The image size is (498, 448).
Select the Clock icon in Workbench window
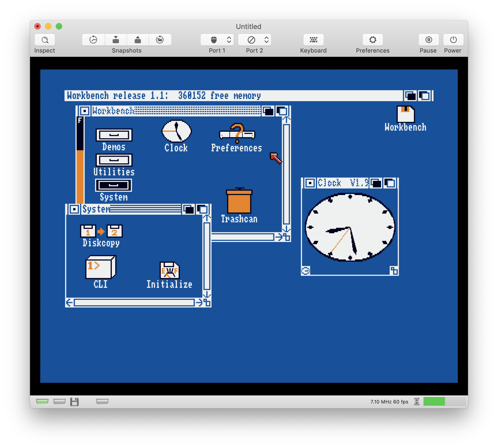pyautogui.click(x=176, y=131)
